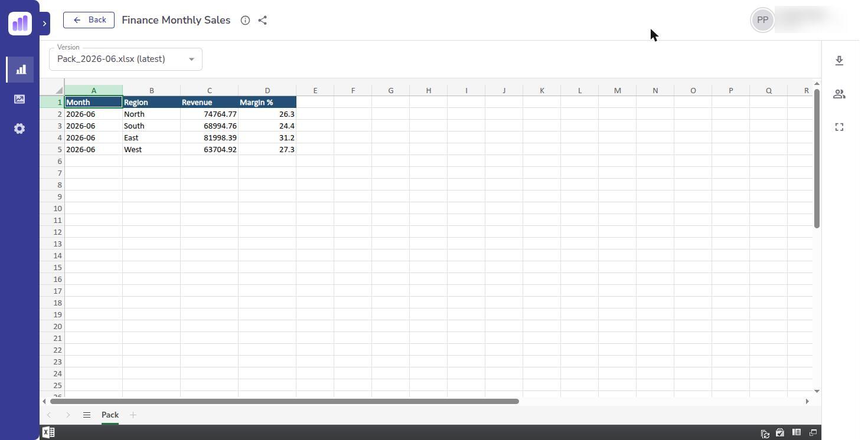Select the South region cell
The image size is (868, 440).
(x=151, y=126)
